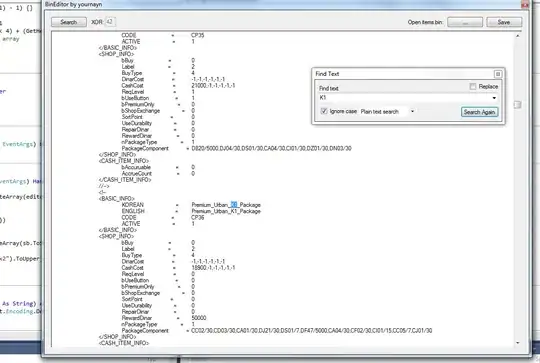540x363 pixels.
Task: Click the Find Text dialog title bar
Action: pyautogui.click(x=403, y=74)
